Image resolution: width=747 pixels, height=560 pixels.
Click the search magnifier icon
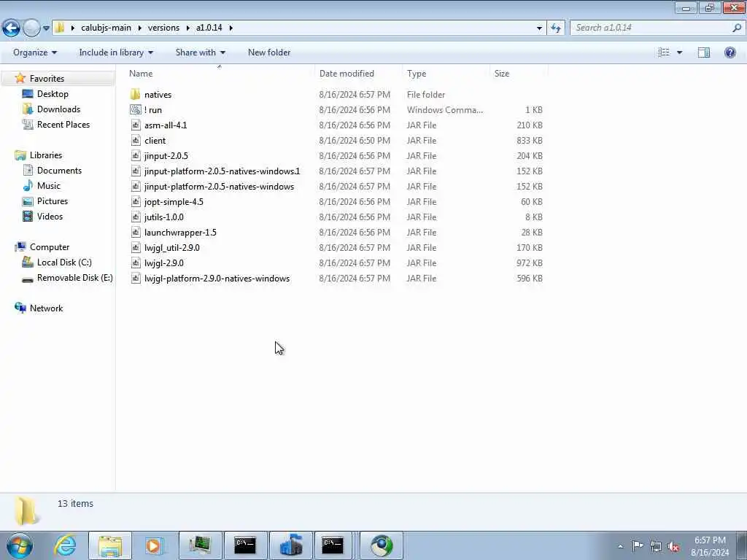[737, 28]
